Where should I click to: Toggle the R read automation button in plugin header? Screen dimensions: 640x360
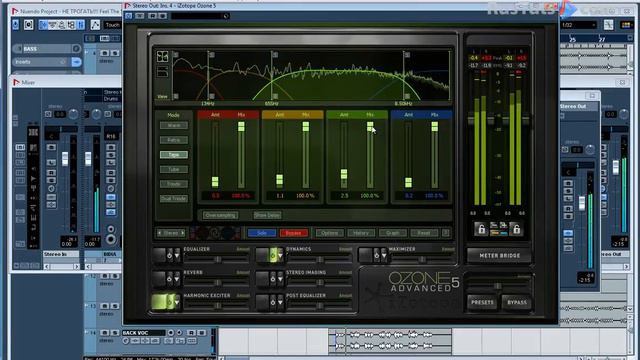152,16
